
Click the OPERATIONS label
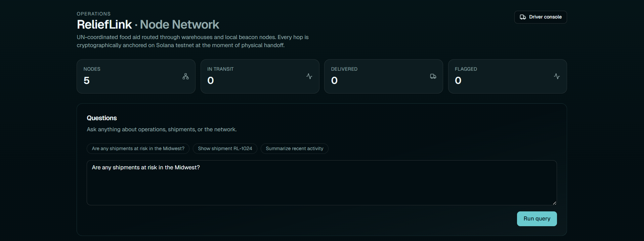tap(93, 14)
